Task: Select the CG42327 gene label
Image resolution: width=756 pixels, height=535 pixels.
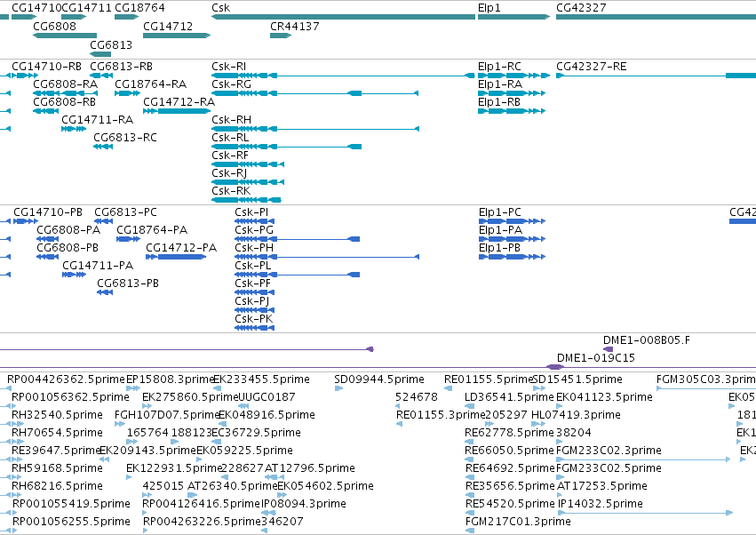Action: click(x=581, y=8)
